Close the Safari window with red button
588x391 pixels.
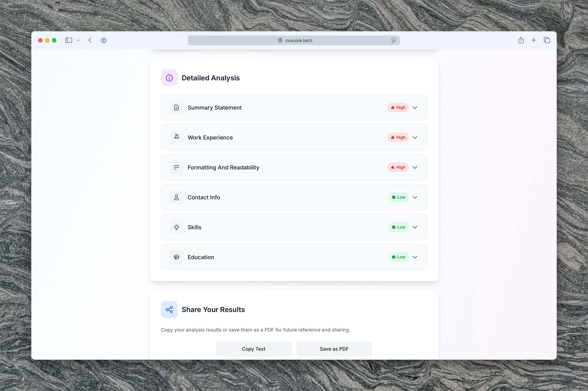click(x=40, y=40)
